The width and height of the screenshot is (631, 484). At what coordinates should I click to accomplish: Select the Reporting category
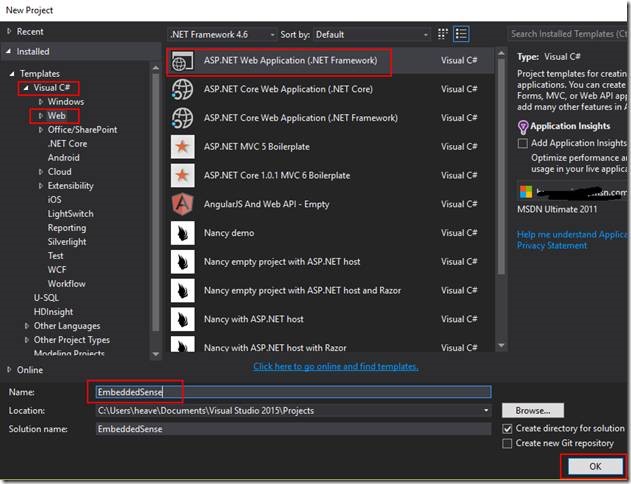point(67,228)
